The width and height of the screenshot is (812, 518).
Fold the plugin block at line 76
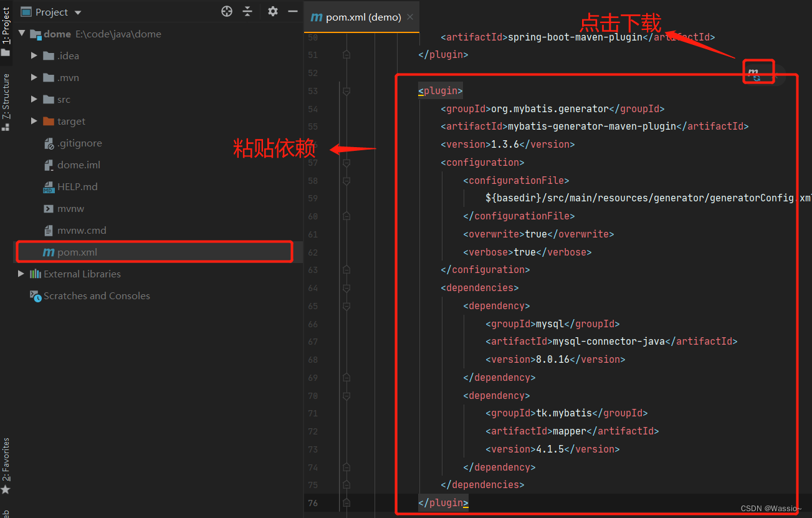[x=346, y=502]
